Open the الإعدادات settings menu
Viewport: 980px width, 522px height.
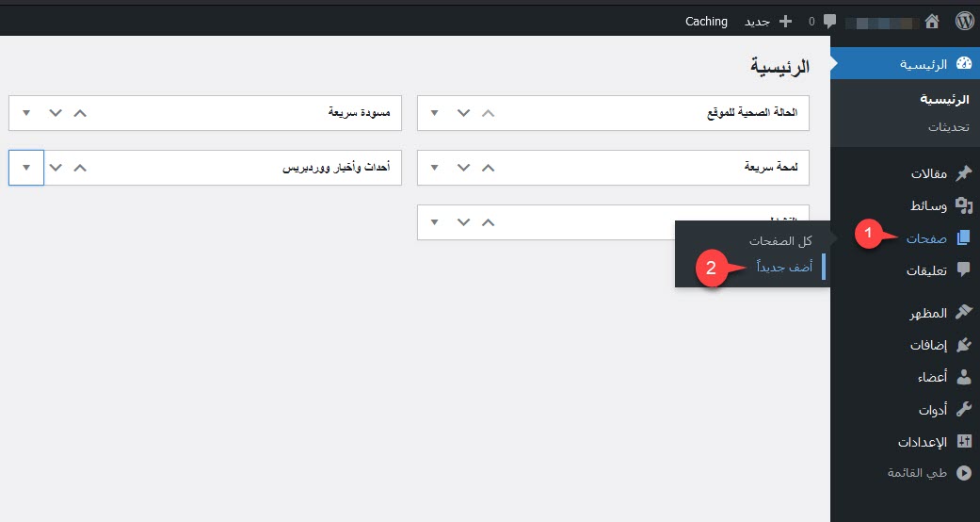click(x=921, y=441)
